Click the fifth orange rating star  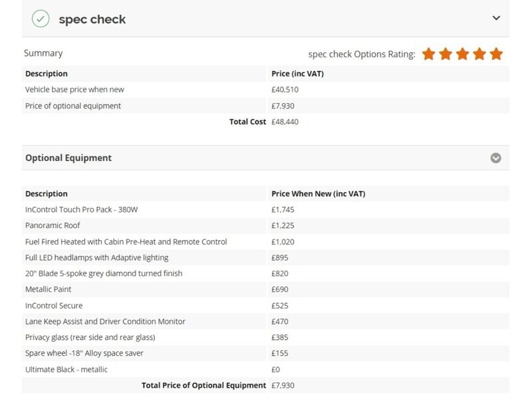point(496,54)
